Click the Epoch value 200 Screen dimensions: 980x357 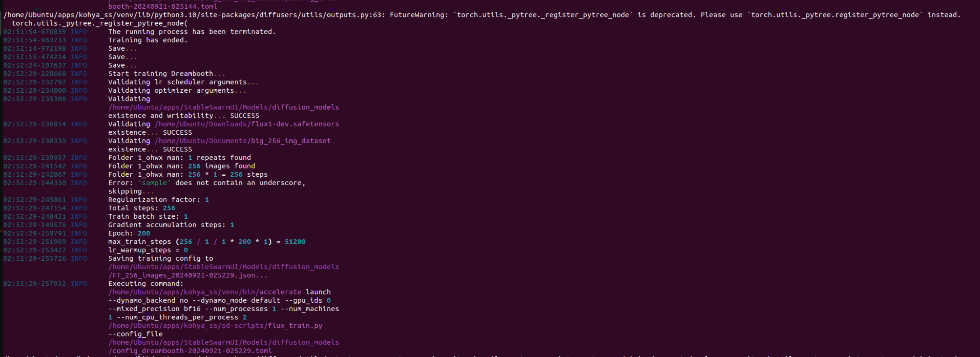pyautogui.click(x=144, y=234)
